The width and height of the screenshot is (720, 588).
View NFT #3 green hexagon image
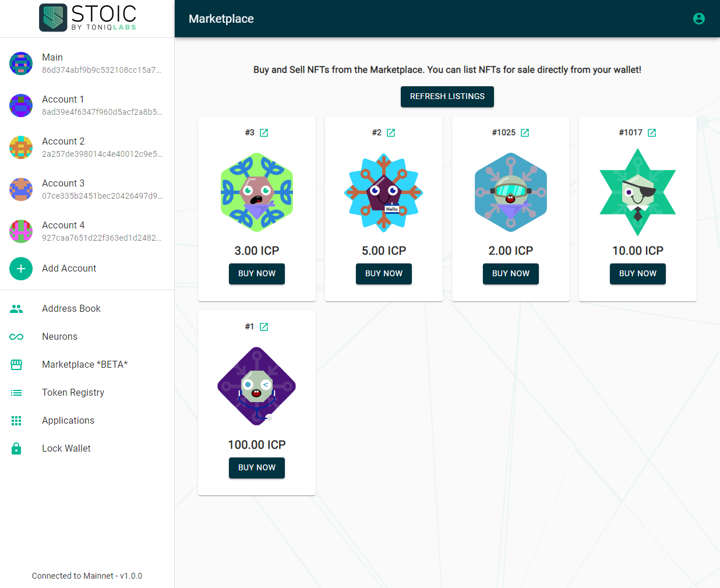pyautogui.click(x=257, y=192)
